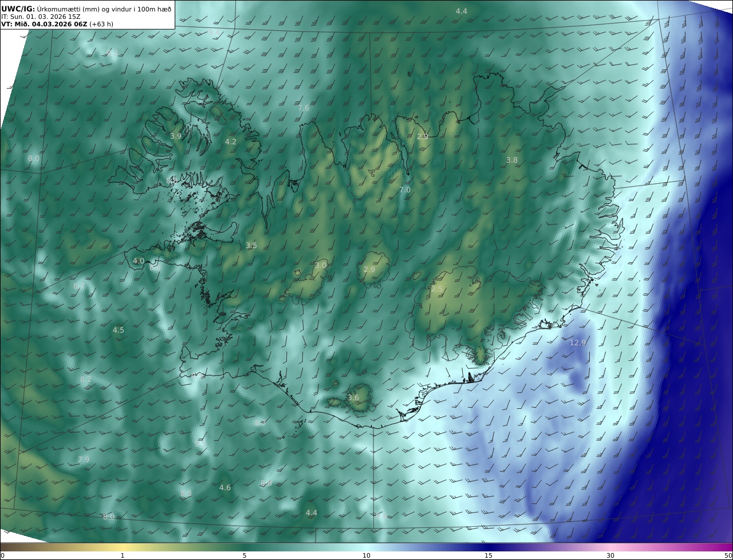Click the 4.5 value over the sea
Image resolution: width=733 pixels, height=560 pixels.
tap(118, 330)
